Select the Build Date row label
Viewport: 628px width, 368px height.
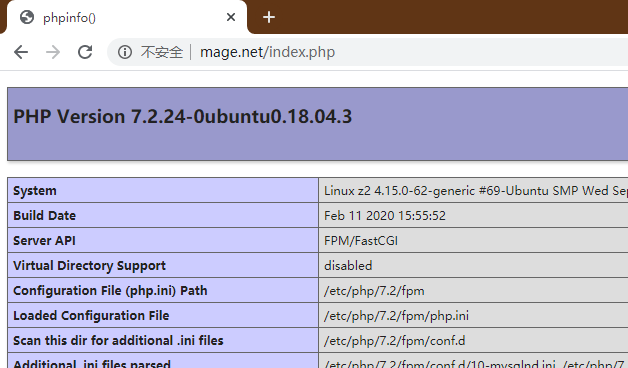pos(44,215)
